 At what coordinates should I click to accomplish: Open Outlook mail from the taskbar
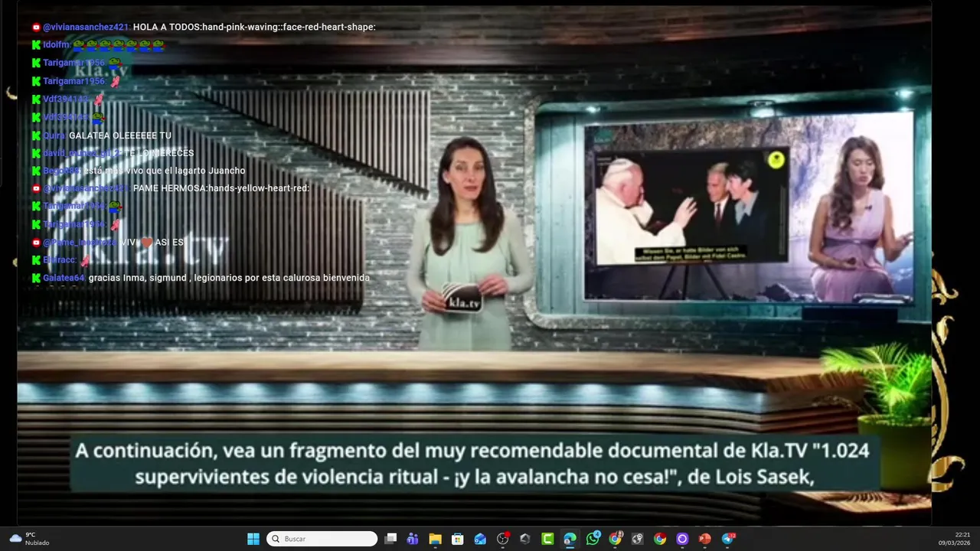click(x=480, y=539)
